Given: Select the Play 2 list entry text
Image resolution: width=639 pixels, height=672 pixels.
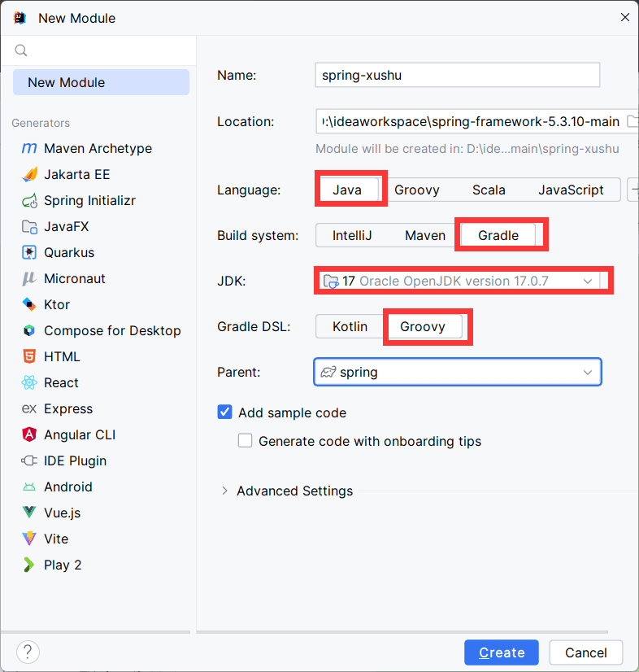Looking at the screenshot, I should (x=63, y=565).
